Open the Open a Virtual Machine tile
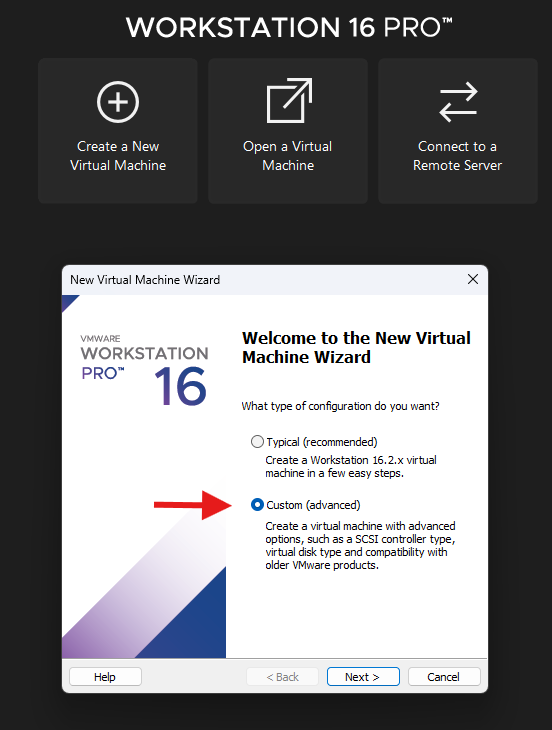This screenshot has height=730, width=552. click(288, 131)
